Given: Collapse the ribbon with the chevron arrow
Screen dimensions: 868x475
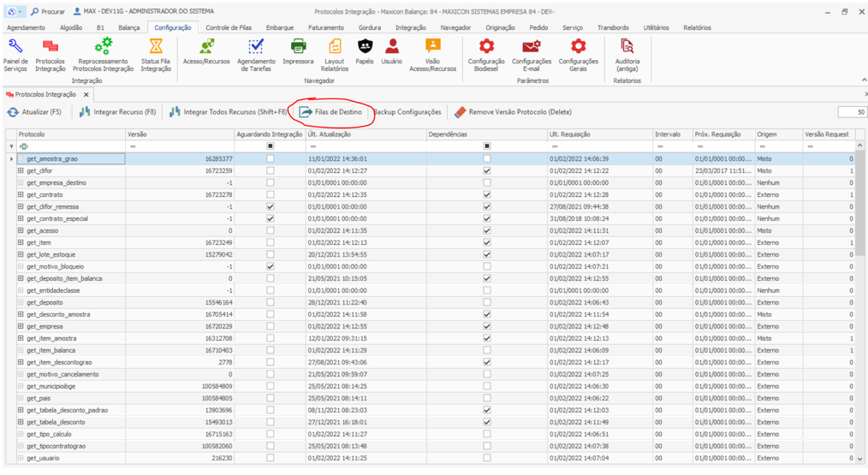Looking at the screenshot, I should (x=864, y=80).
